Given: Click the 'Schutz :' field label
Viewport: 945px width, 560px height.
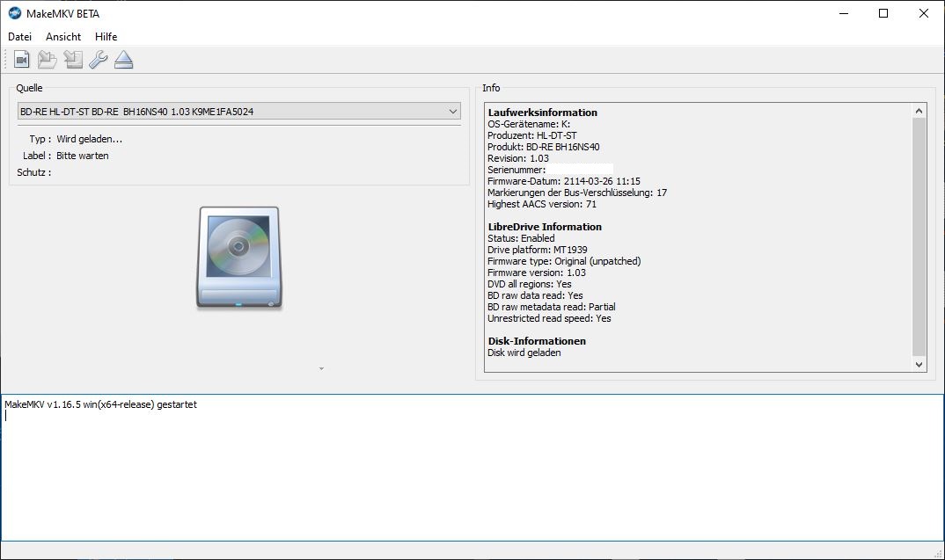Looking at the screenshot, I should point(33,173).
